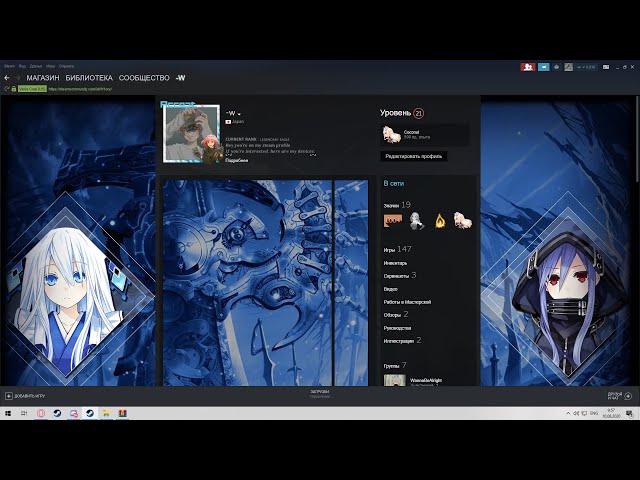This screenshot has width=640, height=480.
Task: Open the active Steam taskbar icon
Action: point(90,413)
